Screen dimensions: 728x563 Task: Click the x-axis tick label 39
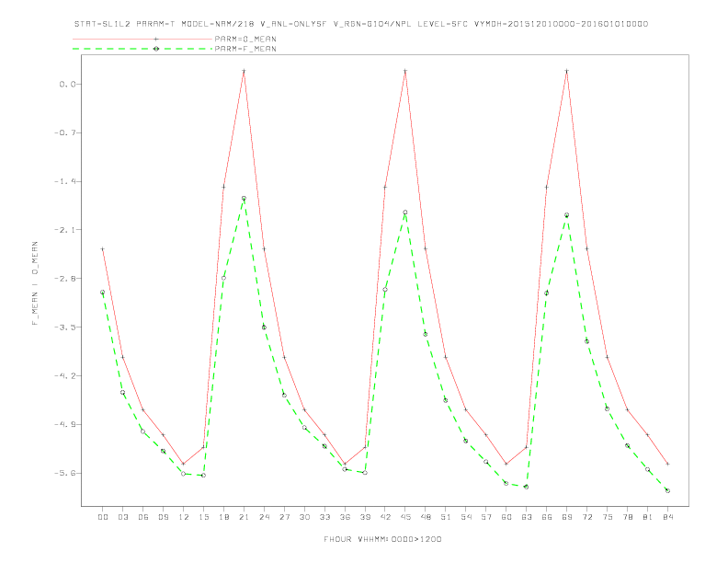(x=365, y=517)
